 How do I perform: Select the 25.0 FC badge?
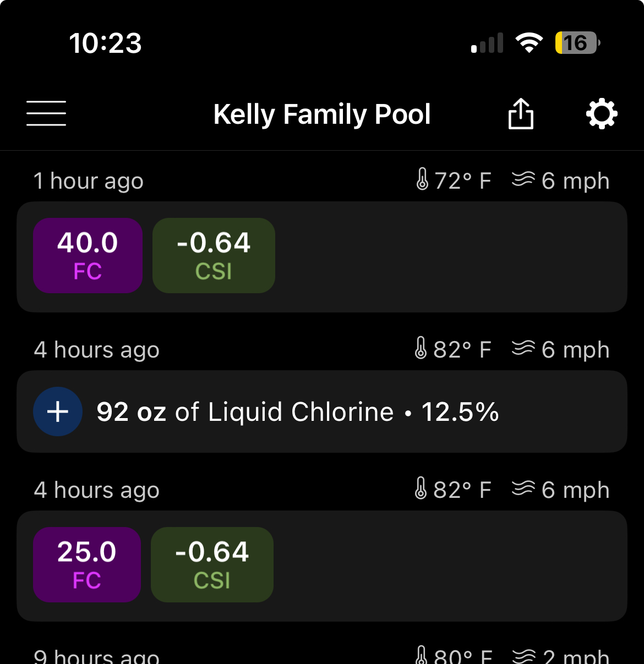click(x=87, y=564)
